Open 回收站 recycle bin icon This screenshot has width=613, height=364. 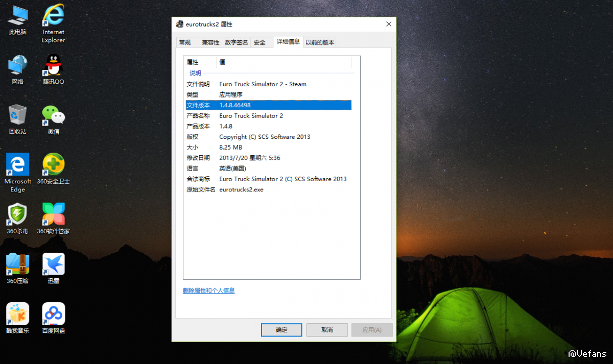point(18,119)
